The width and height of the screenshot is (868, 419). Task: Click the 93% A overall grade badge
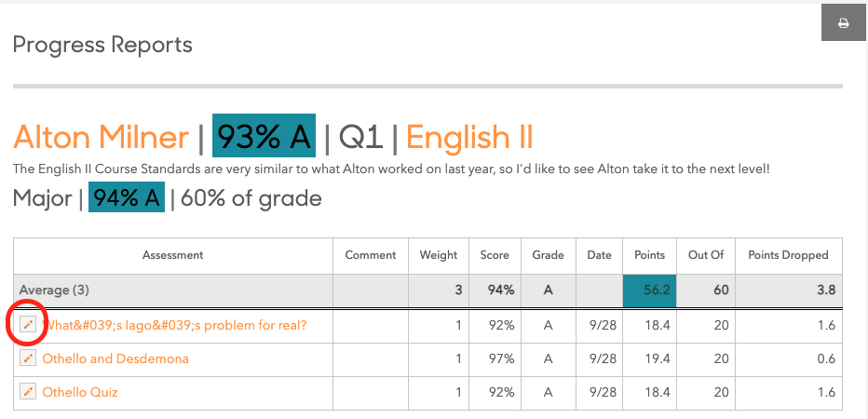coord(264,136)
